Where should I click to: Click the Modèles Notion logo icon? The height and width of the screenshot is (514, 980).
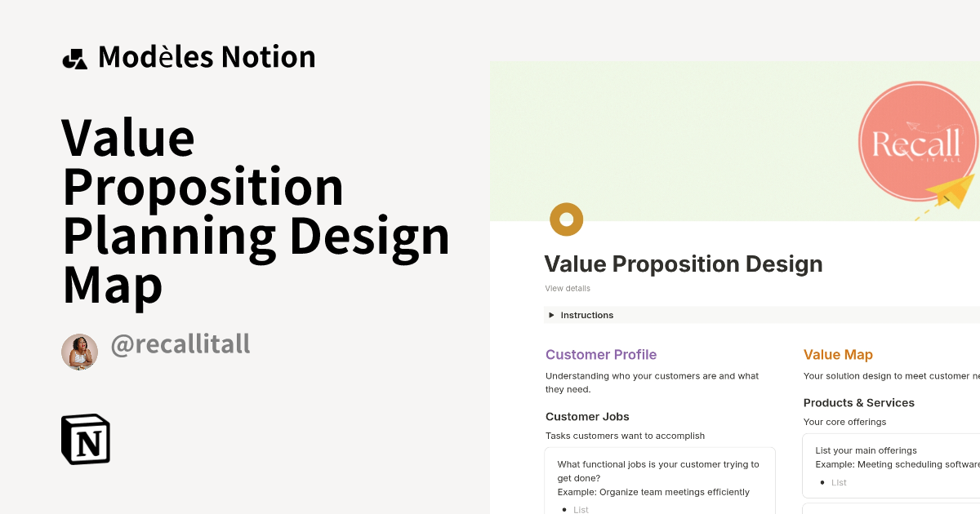click(x=75, y=56)
